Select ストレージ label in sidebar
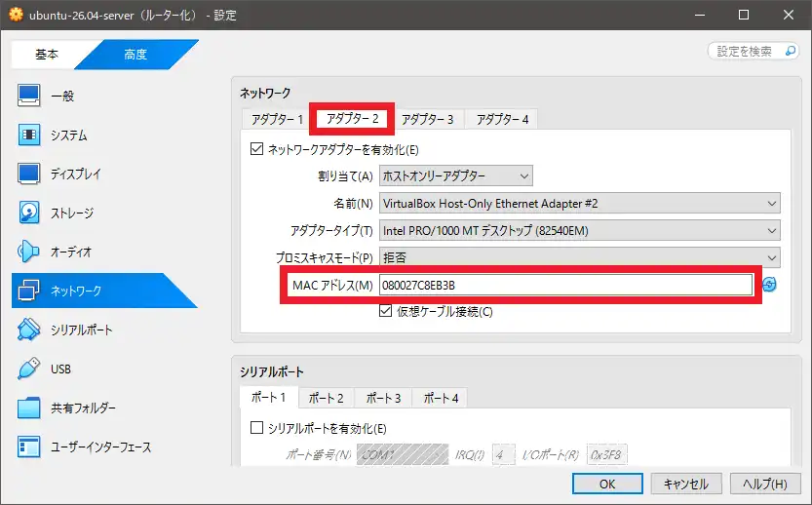The width and height of the screenshot is (812, 505). [x=72, y=213]
